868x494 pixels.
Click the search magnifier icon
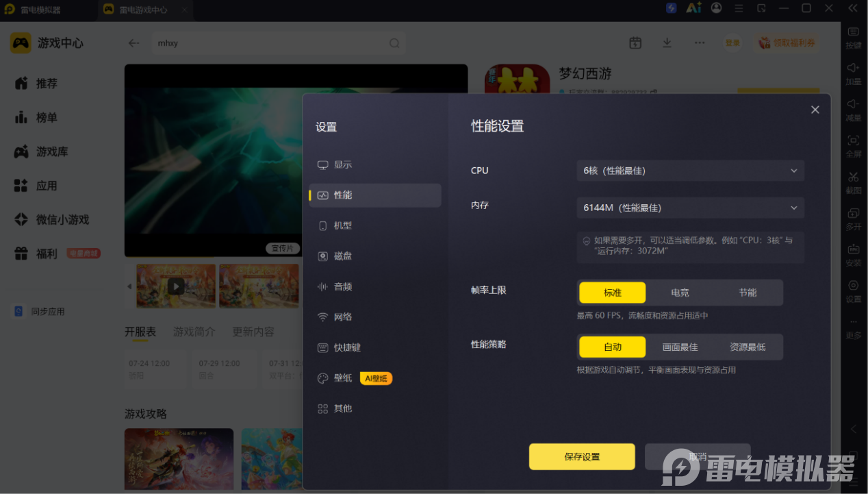point(394,43)
